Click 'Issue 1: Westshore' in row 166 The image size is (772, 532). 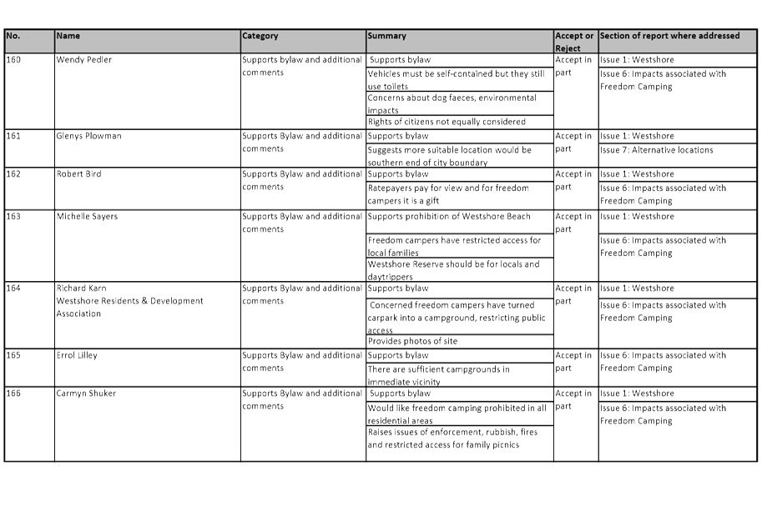[678, 394]
